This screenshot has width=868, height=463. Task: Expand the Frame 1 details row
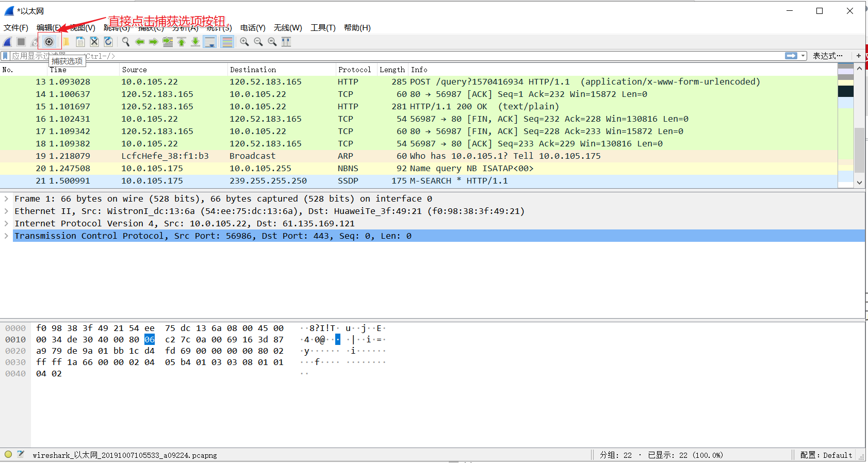(x=6, y=199)
